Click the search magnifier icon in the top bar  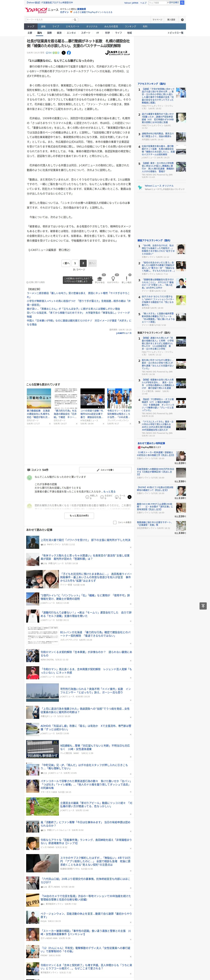pyautogui.click(x=182, y=3)
